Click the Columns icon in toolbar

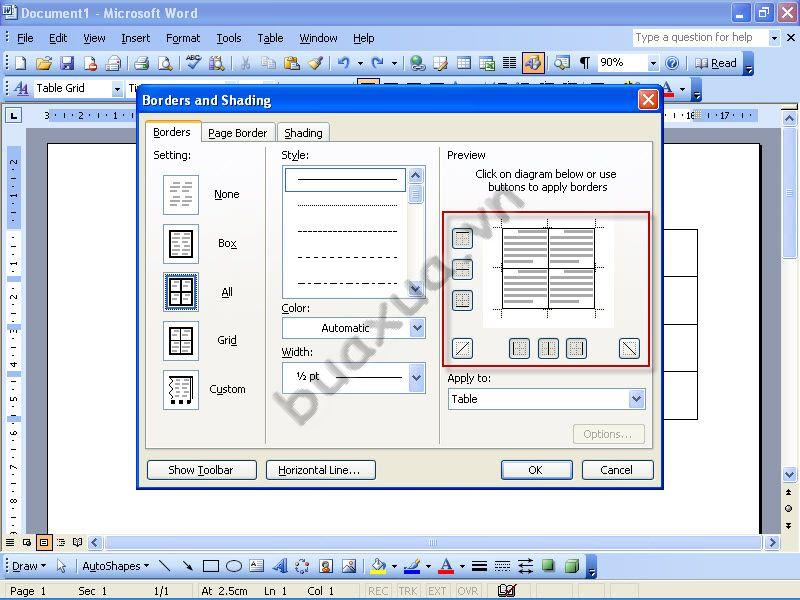pyautogui.click(x=510, y=63)
